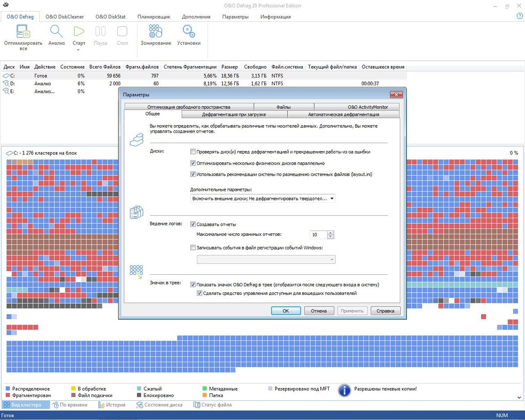The height and width of the screenshot is (420, 525).
Task: Open the История view
Action: [x=111, y=405]
